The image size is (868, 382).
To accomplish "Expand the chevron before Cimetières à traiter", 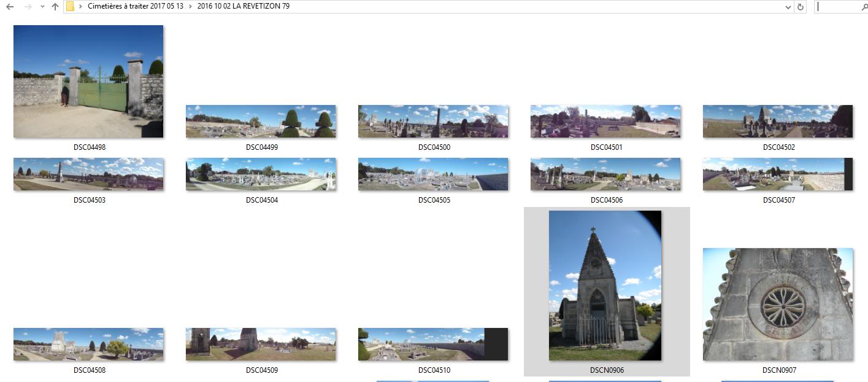I will [x=81, y=6].
